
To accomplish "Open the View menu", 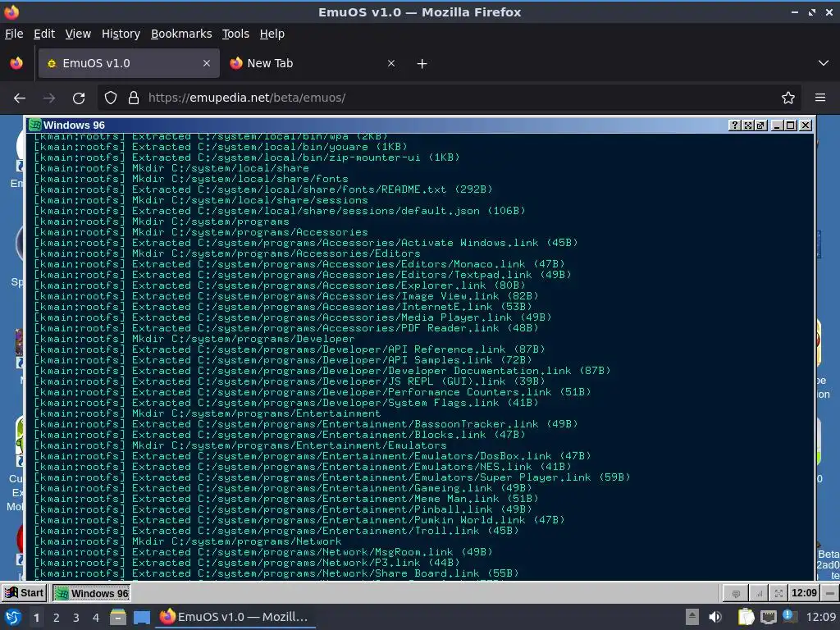I will (78, 34).
